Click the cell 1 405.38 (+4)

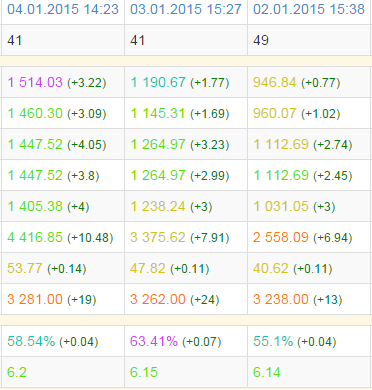[x=48, y=207]
